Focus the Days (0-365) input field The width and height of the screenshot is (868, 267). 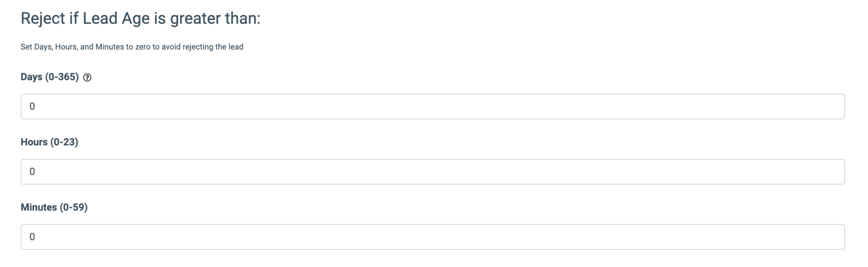click(x=432, y=106)
